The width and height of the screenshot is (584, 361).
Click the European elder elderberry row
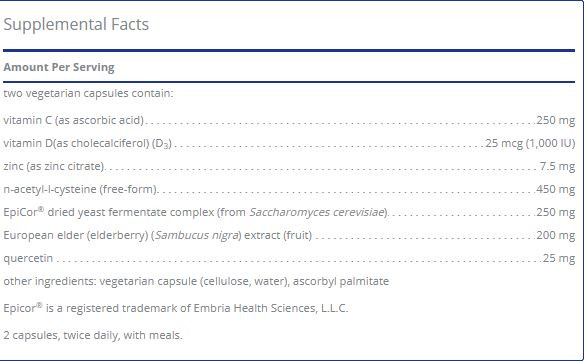tap(289, 235)
